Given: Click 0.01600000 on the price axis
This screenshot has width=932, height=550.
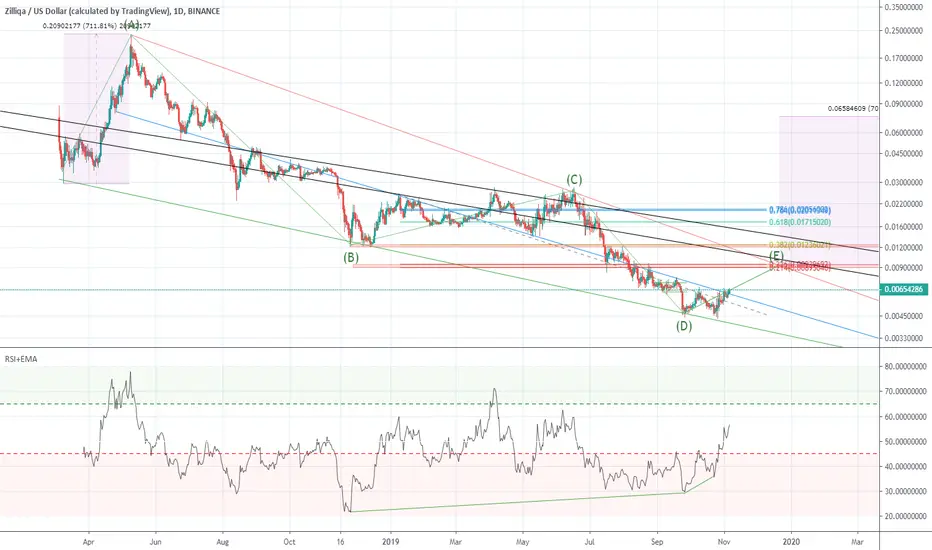Looking at the screenshot, I should point(903,227).
